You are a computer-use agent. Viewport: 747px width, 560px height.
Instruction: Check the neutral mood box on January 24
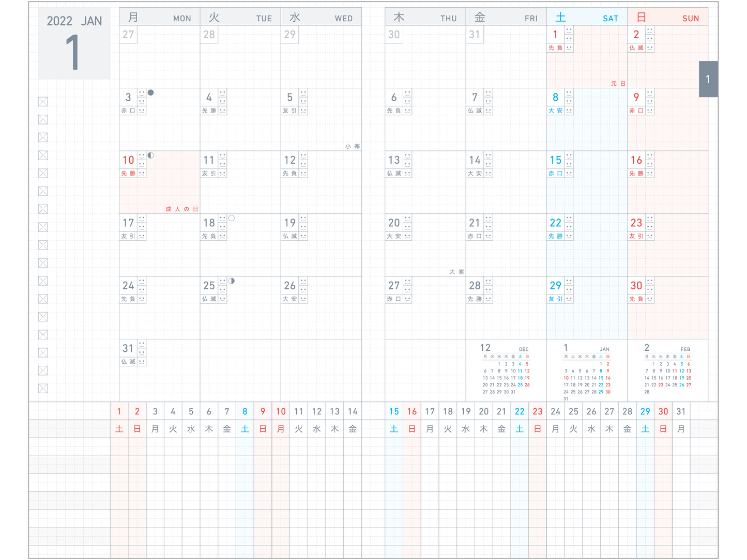(x=142, y=290)
